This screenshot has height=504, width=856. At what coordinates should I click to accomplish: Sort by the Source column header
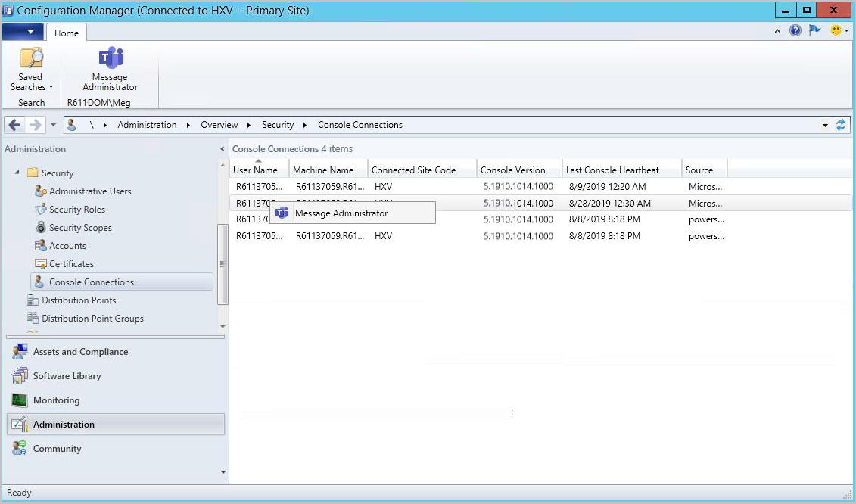pyautogui.click(x=704, y=170)
